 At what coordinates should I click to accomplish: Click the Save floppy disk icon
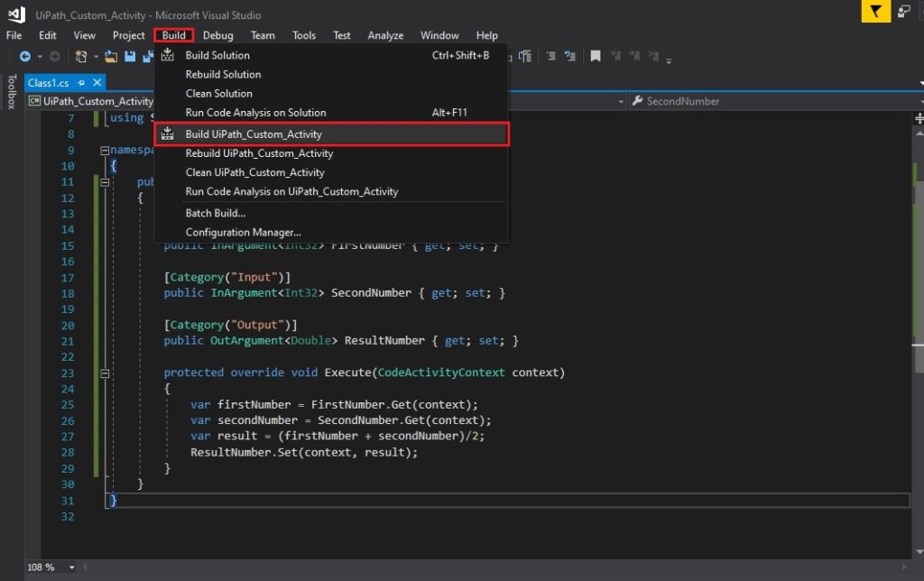[130, 56]
